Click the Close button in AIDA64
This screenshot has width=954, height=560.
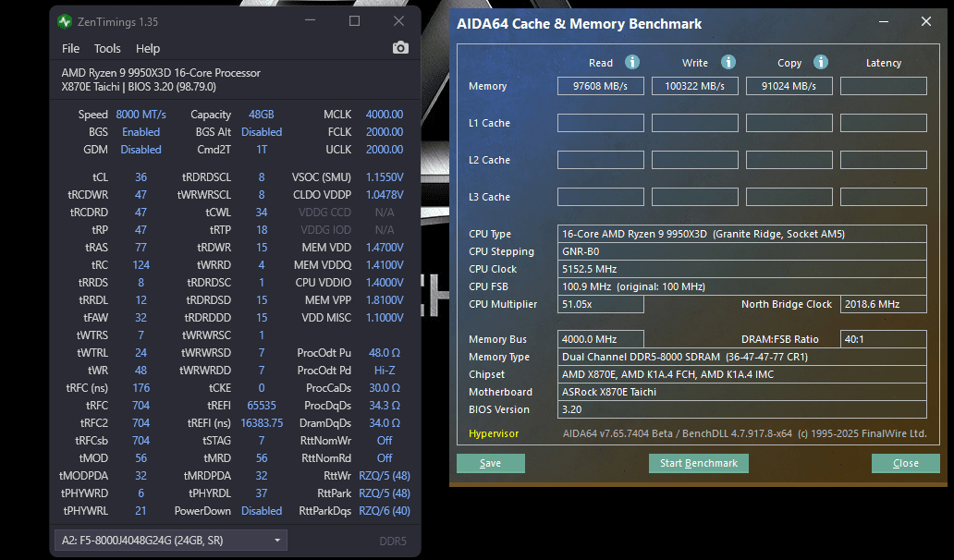coord(905,463)
